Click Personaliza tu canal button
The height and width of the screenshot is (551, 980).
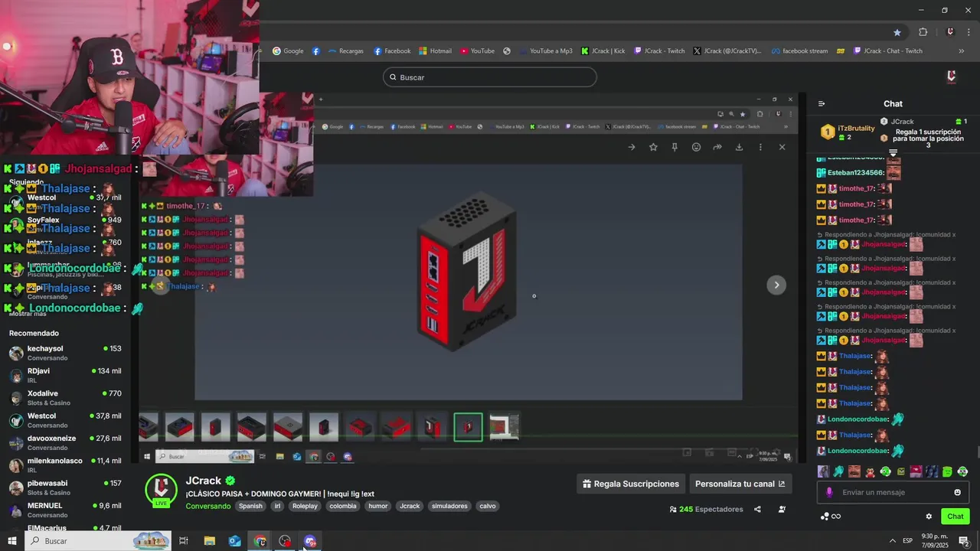pyautogui.click(x=740, y=484)
